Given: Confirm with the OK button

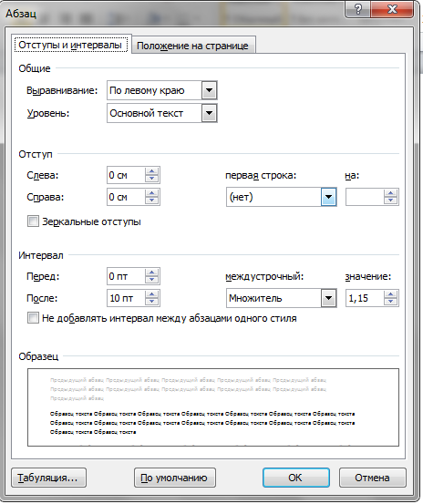Looking at the screenshot, I should point(295,478).
